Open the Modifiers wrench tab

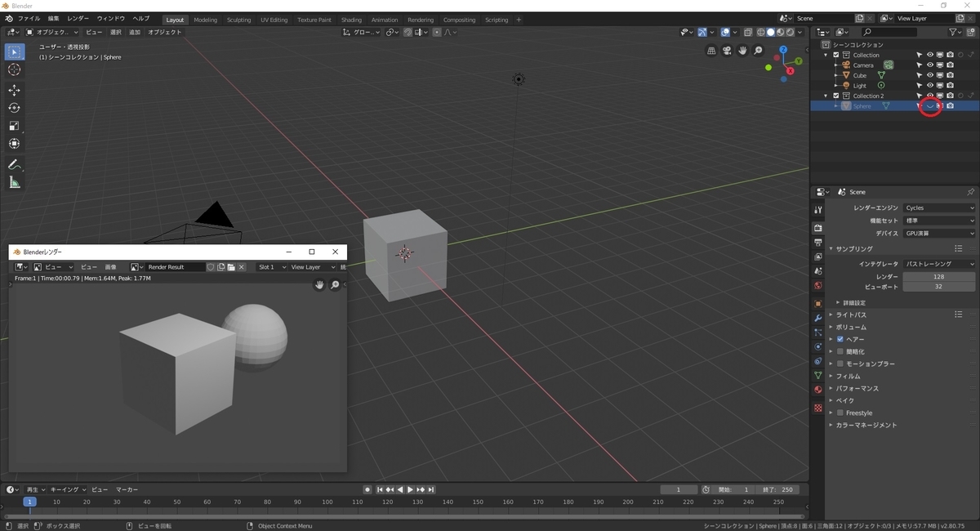pyautogui.click(x=818, y=318)
